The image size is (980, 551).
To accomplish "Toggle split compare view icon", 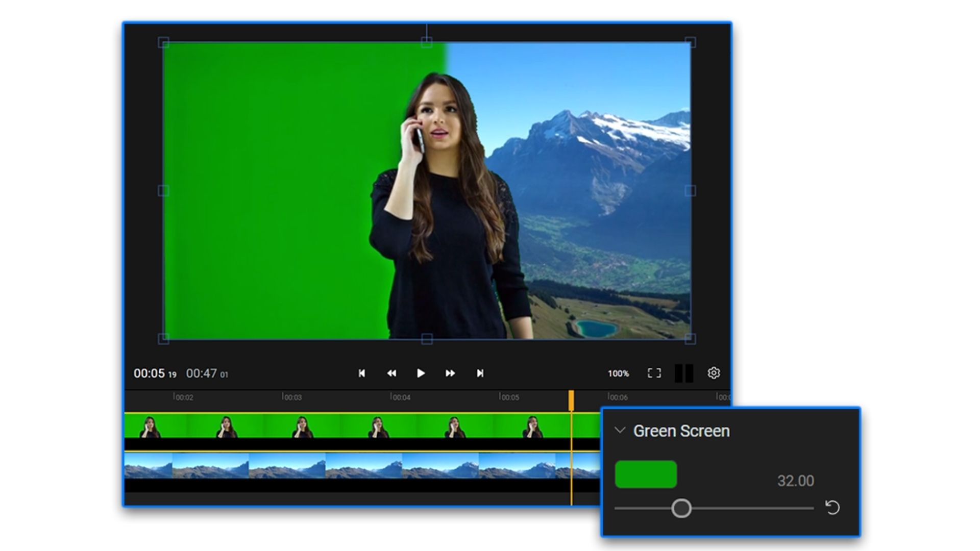I will click(x=683, y=373).
